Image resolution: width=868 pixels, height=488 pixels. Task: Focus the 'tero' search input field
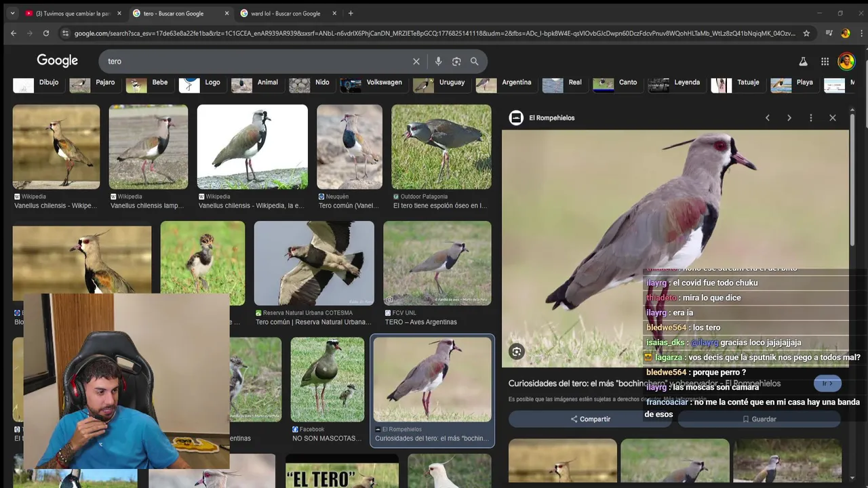[x=258, y=61]
